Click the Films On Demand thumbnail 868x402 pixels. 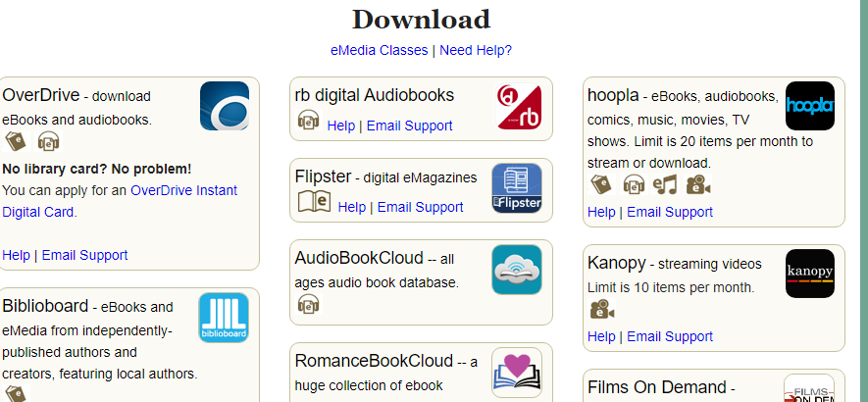coord(809,388)
